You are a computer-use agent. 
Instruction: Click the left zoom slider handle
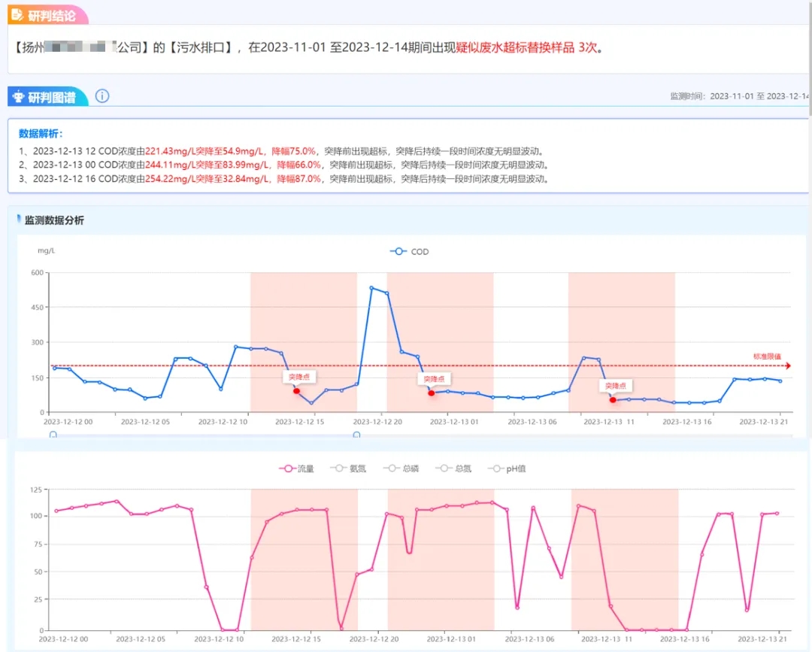(x=53, y=435)
